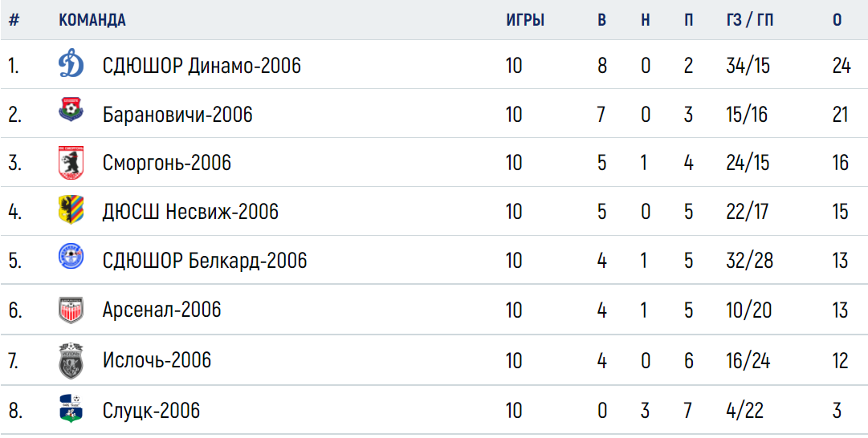This screenshot has height=438, width=868.
Task: Open the Арсенал-2006 team link
Action: coord(161,310)
